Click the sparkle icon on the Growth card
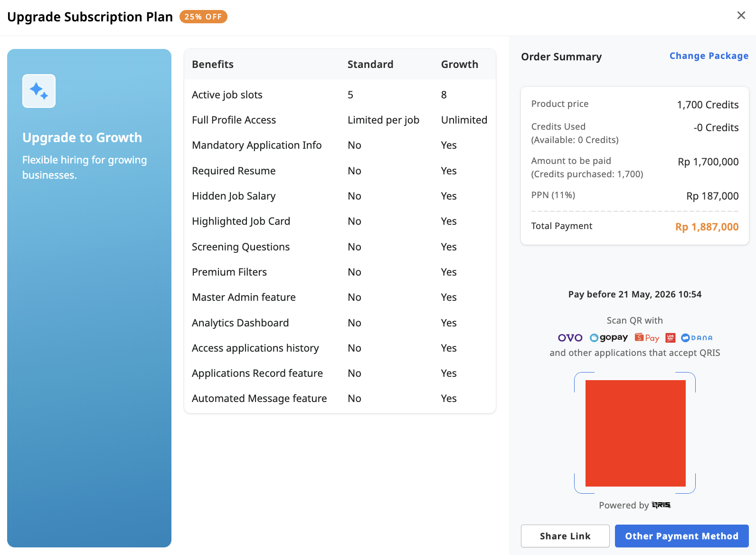The height and width of the screenshot is (555, 756). tap(39, 91)
